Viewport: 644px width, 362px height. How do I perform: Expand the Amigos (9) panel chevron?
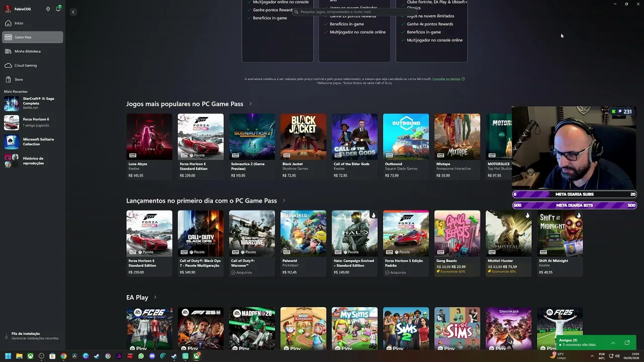pyautogui.click(x=613, y=343)
